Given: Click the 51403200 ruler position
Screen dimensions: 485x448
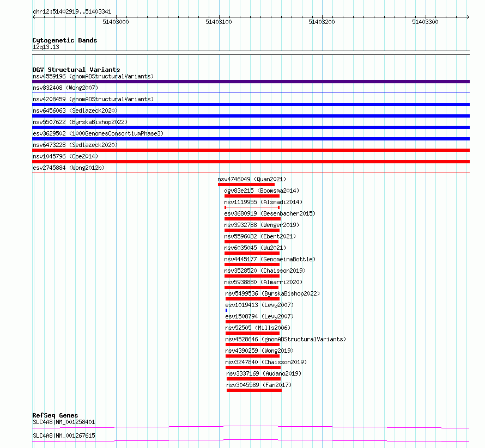Looking at the screenshot, I should (322, 22).
